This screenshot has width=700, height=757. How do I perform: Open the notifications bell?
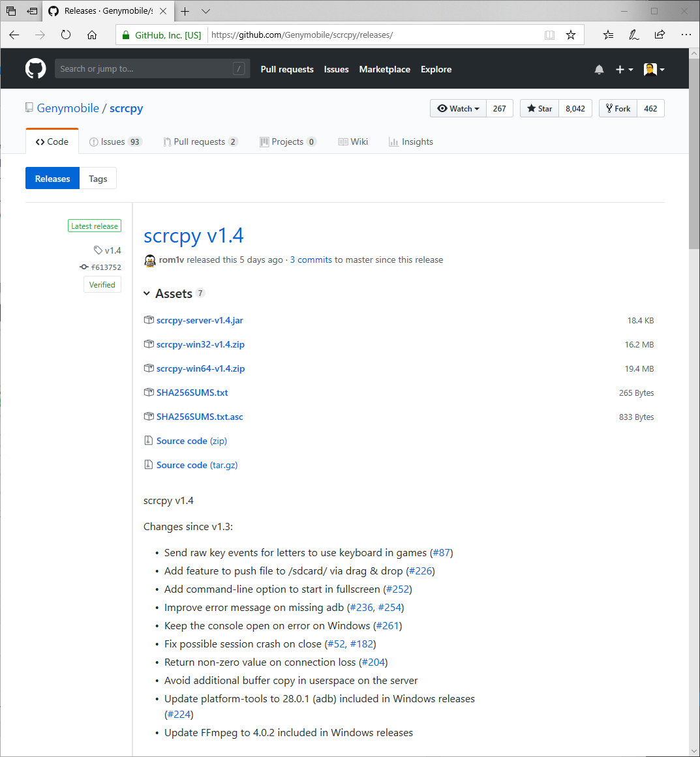pyautogui.click(x=599, y=70)
